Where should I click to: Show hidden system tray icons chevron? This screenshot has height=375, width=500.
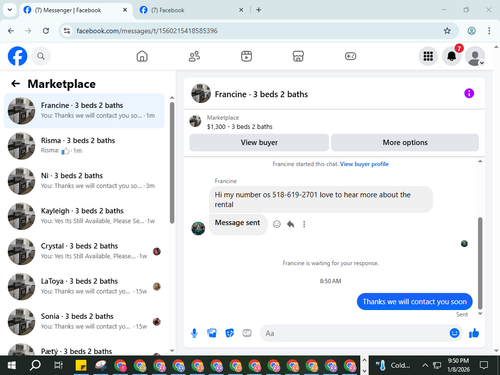425,365
